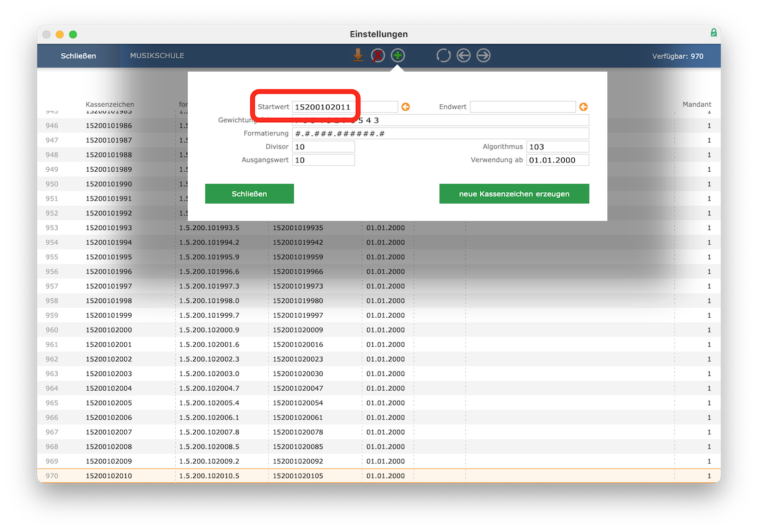Select Kassenzeichen 15200101997
The height and width of the screenshot is (532, 758).
109,286
